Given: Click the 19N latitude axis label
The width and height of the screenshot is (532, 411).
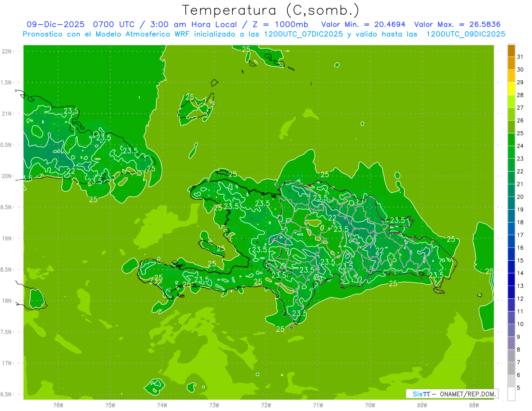Looking at the screenshot, I should (x=6, y=238).
